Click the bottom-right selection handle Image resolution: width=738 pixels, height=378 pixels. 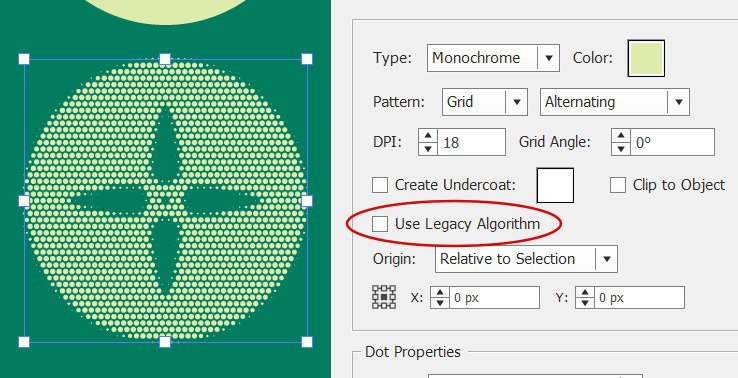click(x=307, y=342)
